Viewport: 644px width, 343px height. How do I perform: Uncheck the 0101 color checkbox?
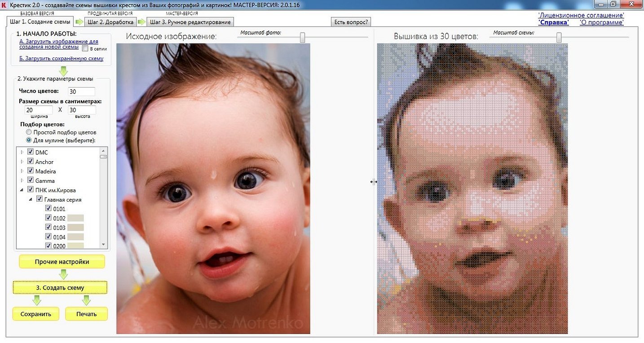coord(49,208)
